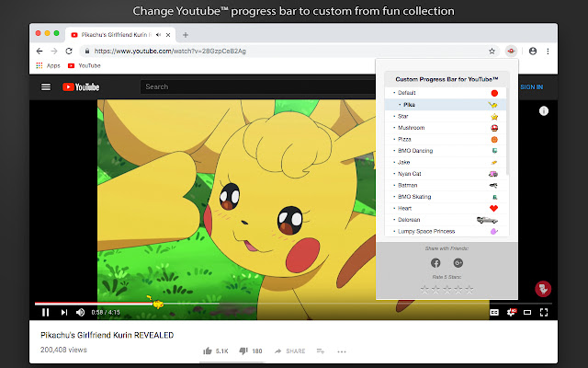The image size is (588, 368).
Task: Click SIGN IN link
Action: (531, 87)
